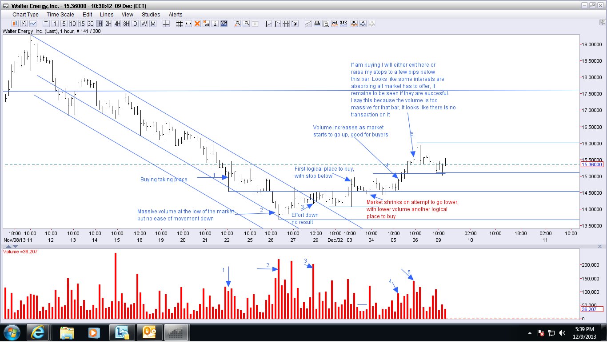This screenshot has width=607, height=364.
Task: Click the 'First logical place to buy' annotation
Action: [x=324, y=172]
